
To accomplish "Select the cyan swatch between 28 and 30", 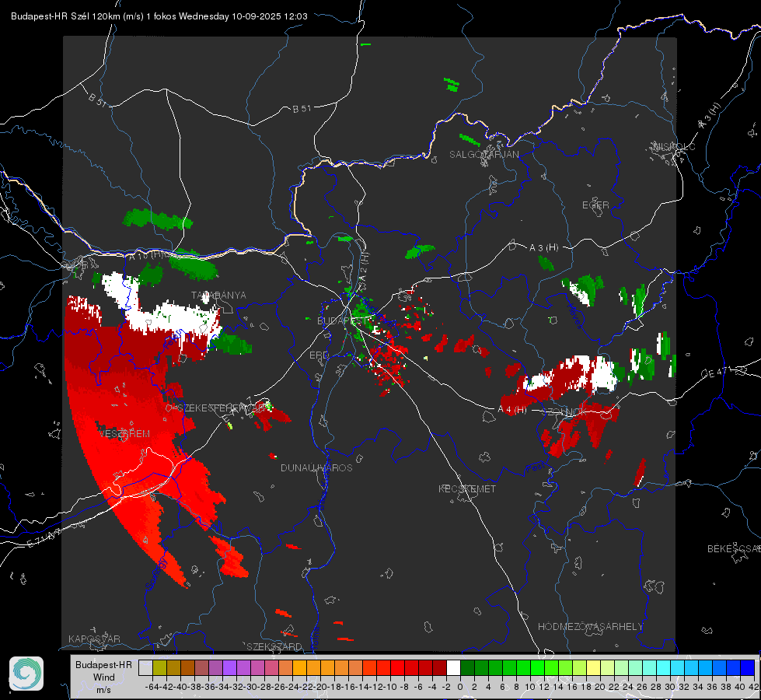I will click(x=663, y=668).
